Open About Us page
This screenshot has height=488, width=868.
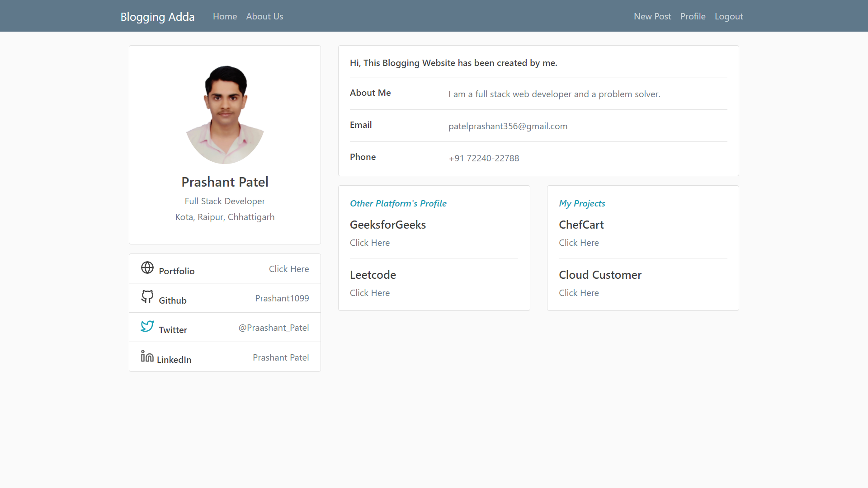(264, 16)
